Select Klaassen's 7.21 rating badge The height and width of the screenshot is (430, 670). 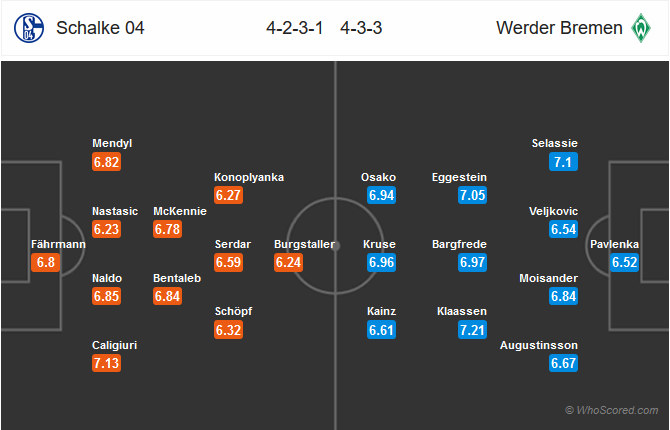click(x=472, y=330)
